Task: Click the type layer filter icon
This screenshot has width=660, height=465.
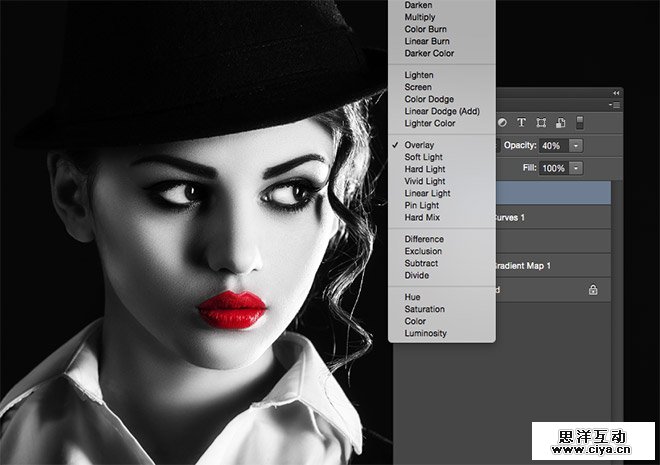Action: pyautogui.click(x=521, y=123)
